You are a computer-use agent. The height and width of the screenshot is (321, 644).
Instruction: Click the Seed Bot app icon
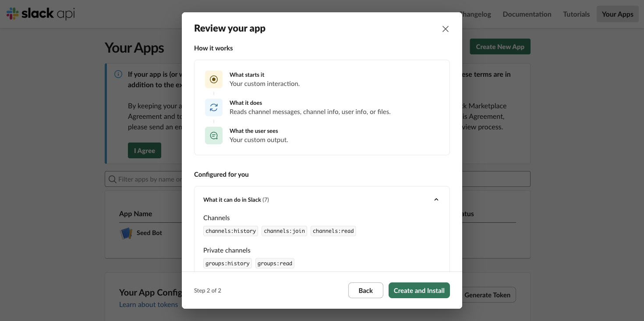(x=126, y=233)
